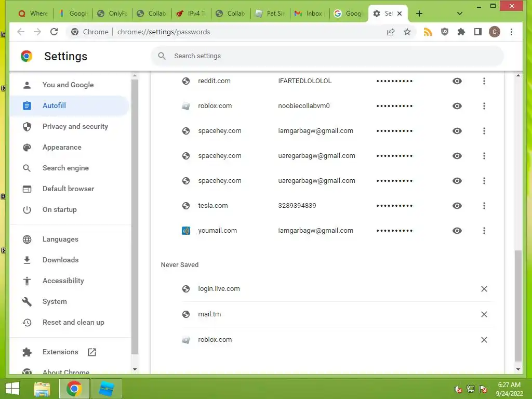This screenshot has height=399, width=532.
Task: Open System settings section
Action: click(70, 302)
